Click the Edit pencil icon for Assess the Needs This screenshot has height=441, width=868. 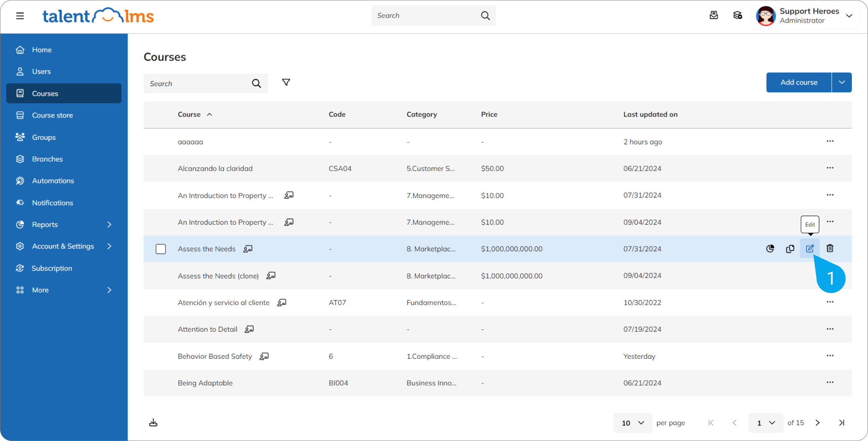[810, 248]
